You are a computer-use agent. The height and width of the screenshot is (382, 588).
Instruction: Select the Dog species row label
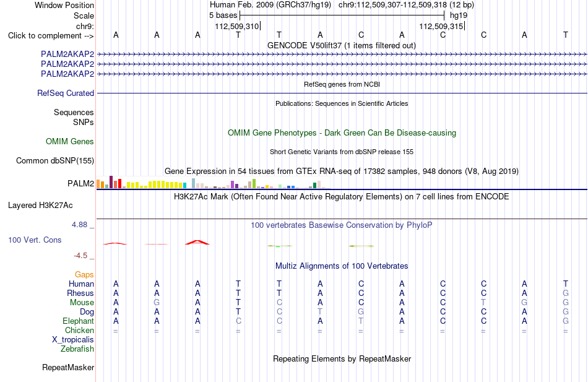(x=87, y=312)
